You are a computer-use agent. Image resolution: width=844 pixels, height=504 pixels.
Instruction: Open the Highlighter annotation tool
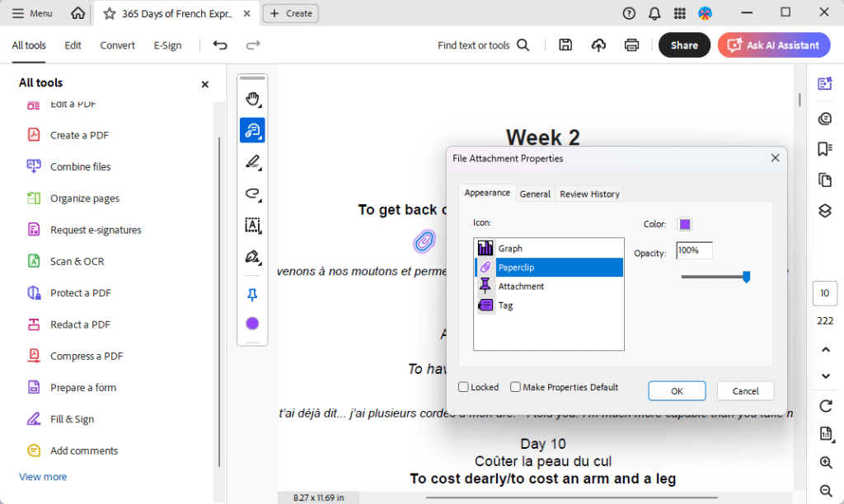point(252,162)
